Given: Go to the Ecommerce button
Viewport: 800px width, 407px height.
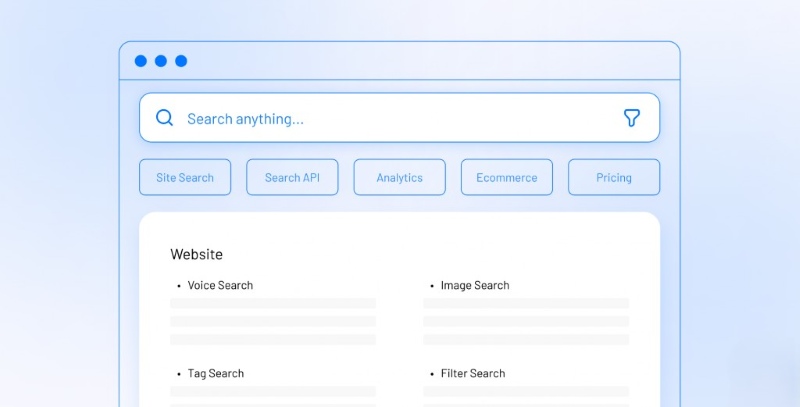Looking at the screenshot, I should [x=507, y=177].
